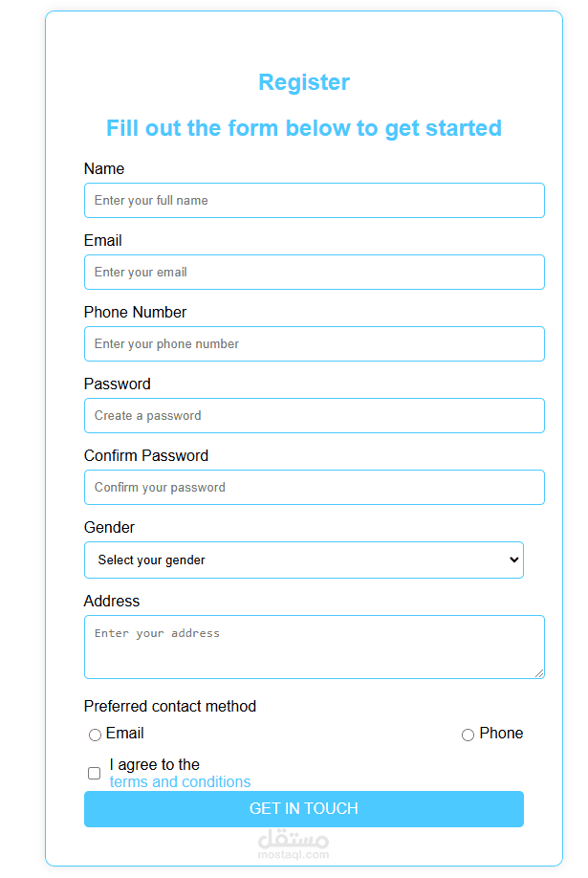The image size is (588, 878).
Task: Open the Gender dropdown
Action: 303,560
